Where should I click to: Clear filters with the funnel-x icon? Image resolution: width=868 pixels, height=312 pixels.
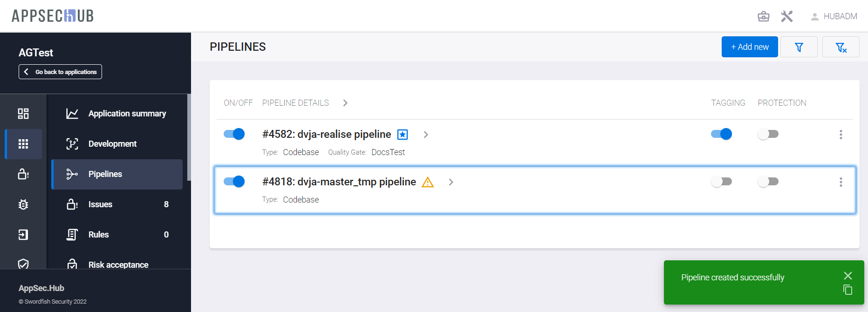click(x=841, y=47)
